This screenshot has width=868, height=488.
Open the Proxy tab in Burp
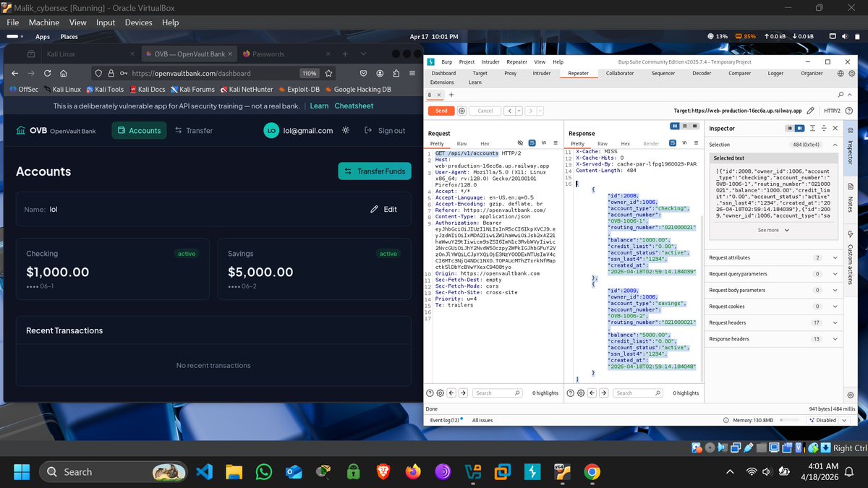coord(511,73)
